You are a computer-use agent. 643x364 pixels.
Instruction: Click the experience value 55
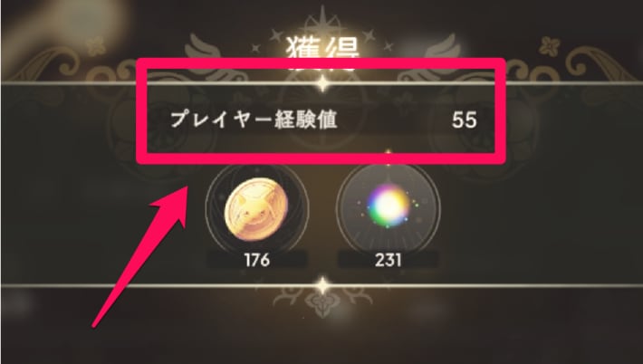tap(465, 120)
